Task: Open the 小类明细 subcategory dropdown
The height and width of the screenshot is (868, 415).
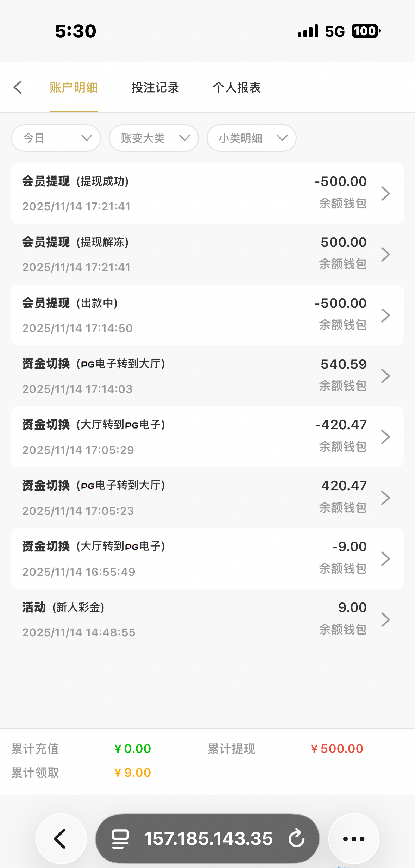Action: click(x=251, y=138)
